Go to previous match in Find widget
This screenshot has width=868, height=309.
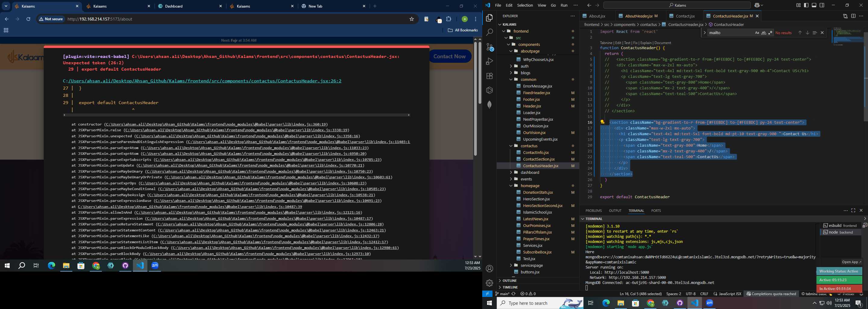tap(800, 33)
